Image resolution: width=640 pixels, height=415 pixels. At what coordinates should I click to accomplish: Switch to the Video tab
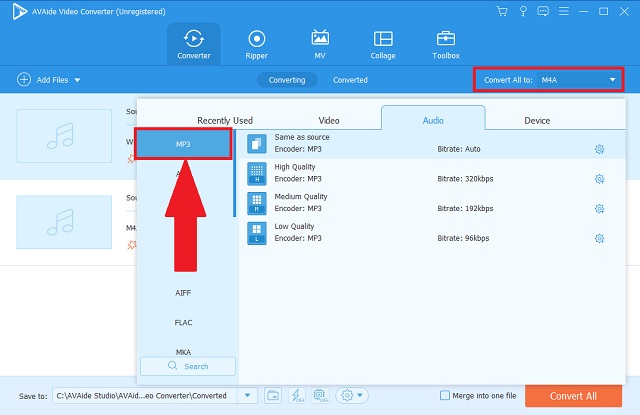[329, 120]
